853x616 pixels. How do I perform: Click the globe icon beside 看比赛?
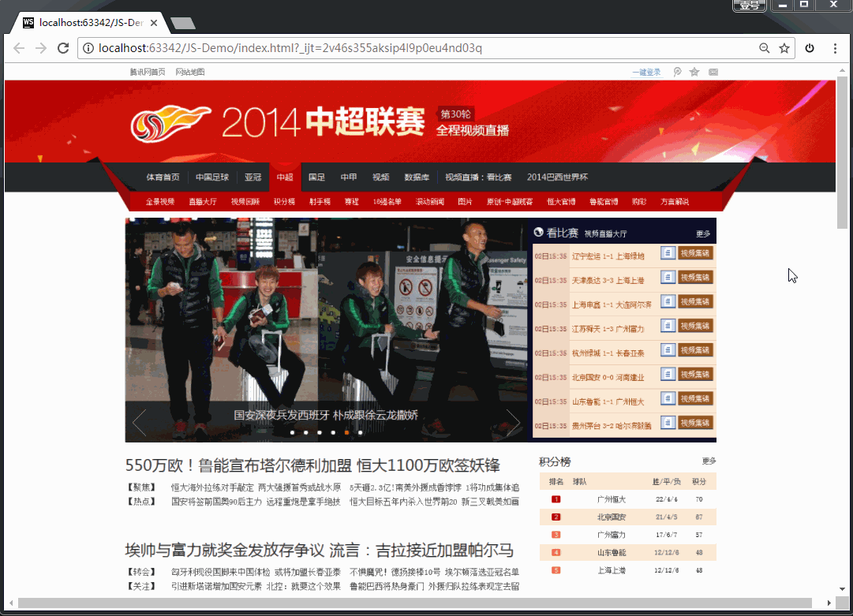click(539, 233)
